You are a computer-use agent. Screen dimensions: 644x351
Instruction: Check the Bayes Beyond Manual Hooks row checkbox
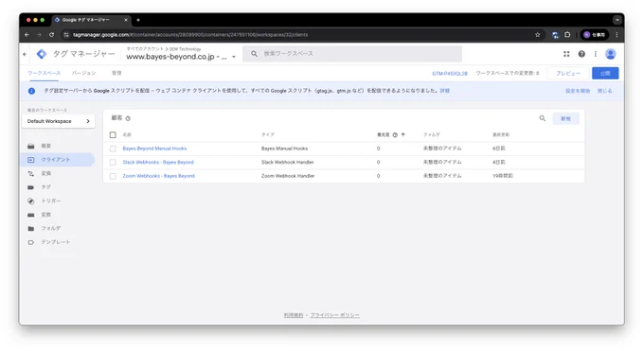113,149
